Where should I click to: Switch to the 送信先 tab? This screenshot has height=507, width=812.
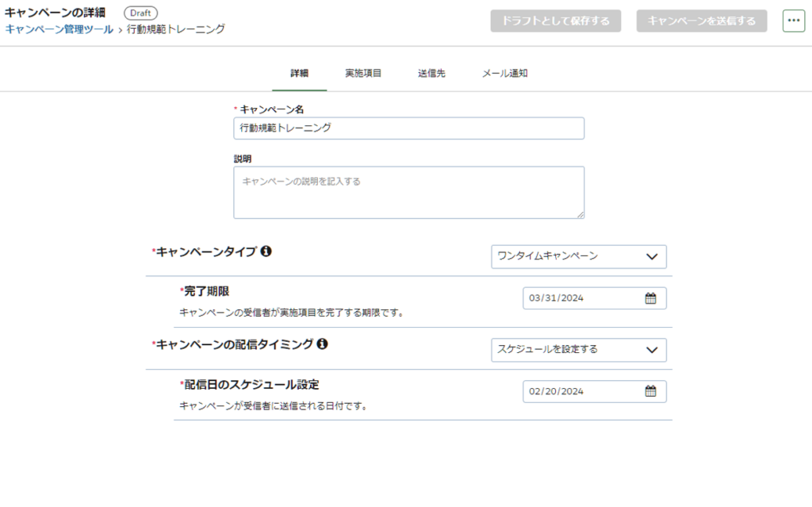coord(431,74)
